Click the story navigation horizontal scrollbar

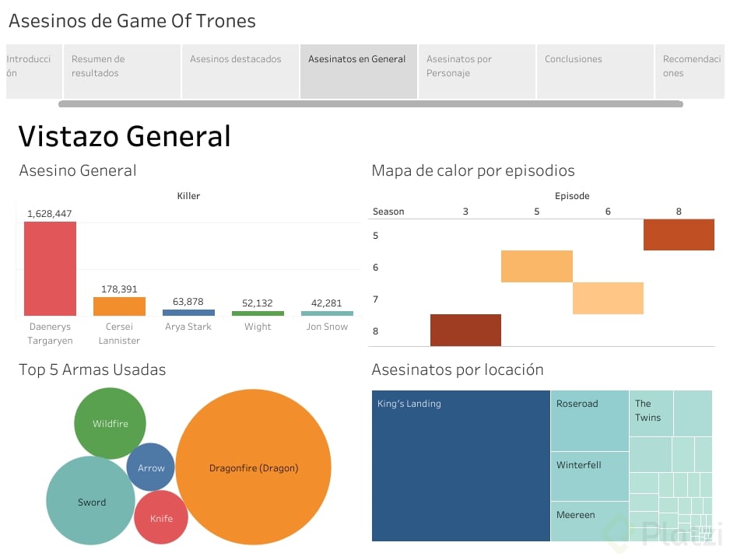coord(370,103)
